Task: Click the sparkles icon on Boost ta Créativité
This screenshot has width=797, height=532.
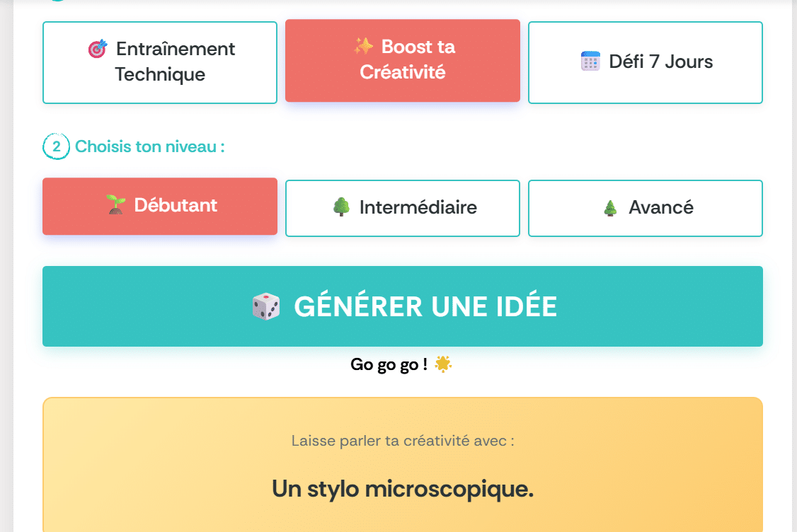Action: click(x=363, y=47)
